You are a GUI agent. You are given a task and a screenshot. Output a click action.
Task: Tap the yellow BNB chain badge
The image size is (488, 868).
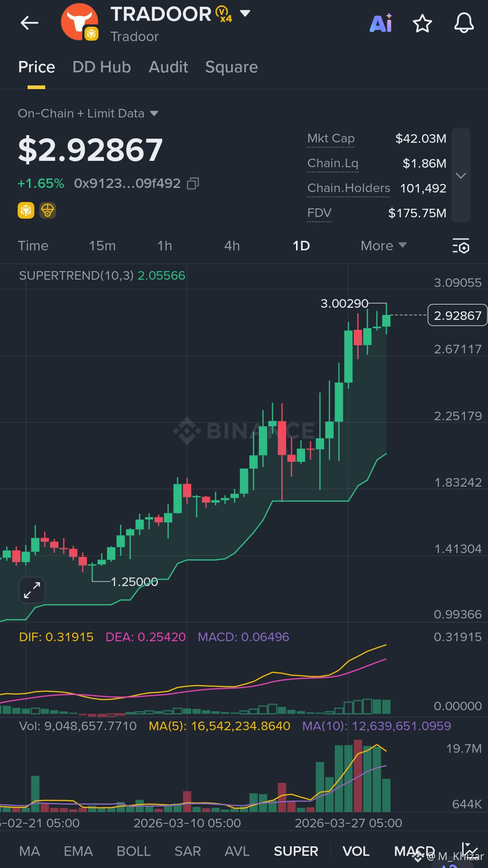tap(26, 211)
